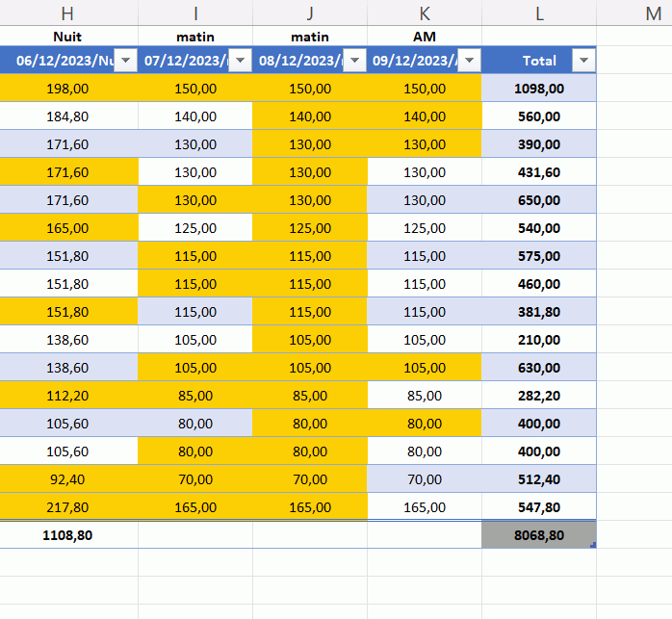
Task: Select column K header
Action: coord(425,13)
